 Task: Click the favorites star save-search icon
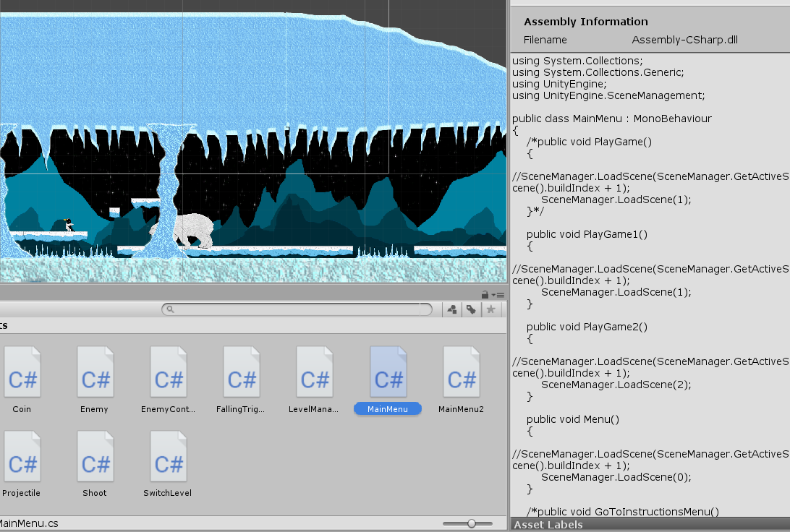coord(490,309)
